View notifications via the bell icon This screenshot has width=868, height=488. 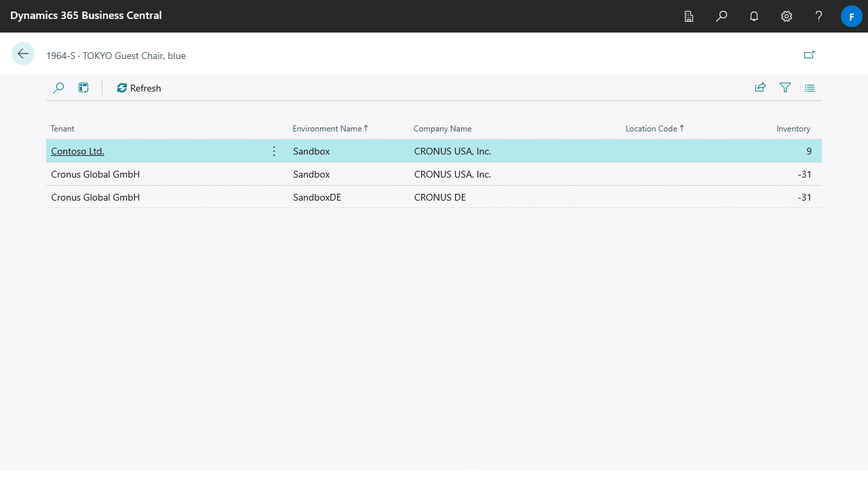tap(753, 16)
